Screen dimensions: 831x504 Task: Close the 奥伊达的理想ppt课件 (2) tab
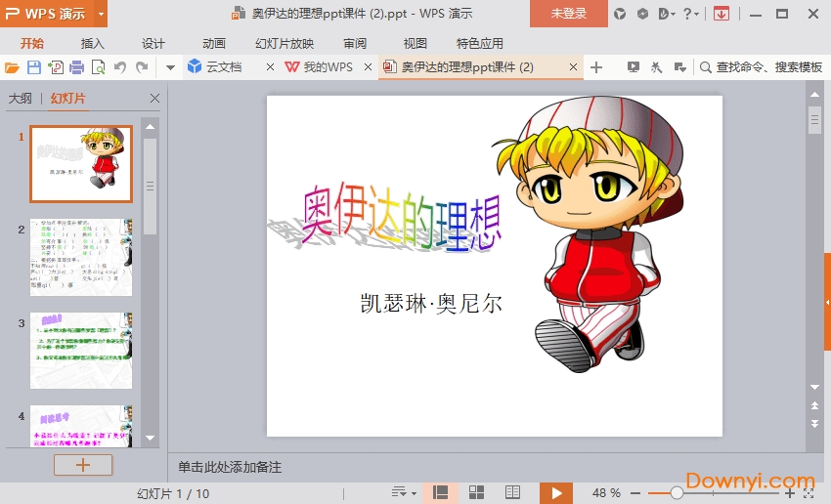click(573, 67)
